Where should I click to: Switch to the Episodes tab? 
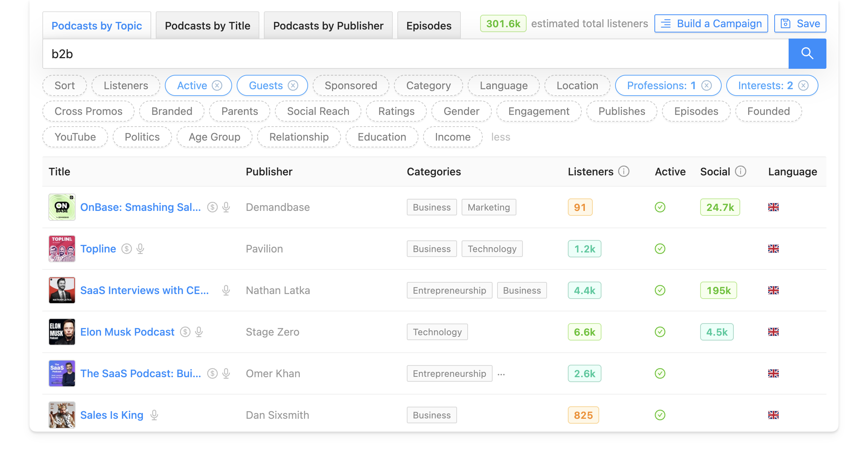click(429, 25)
